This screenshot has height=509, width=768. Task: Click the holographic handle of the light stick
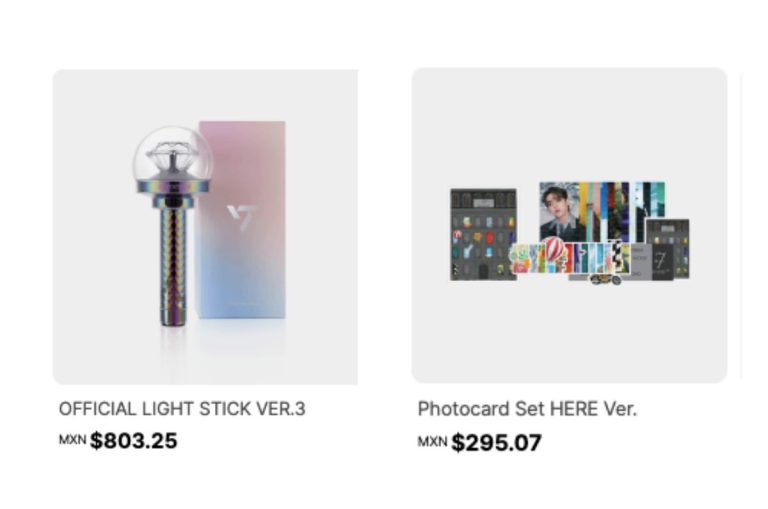click(170, 265)
